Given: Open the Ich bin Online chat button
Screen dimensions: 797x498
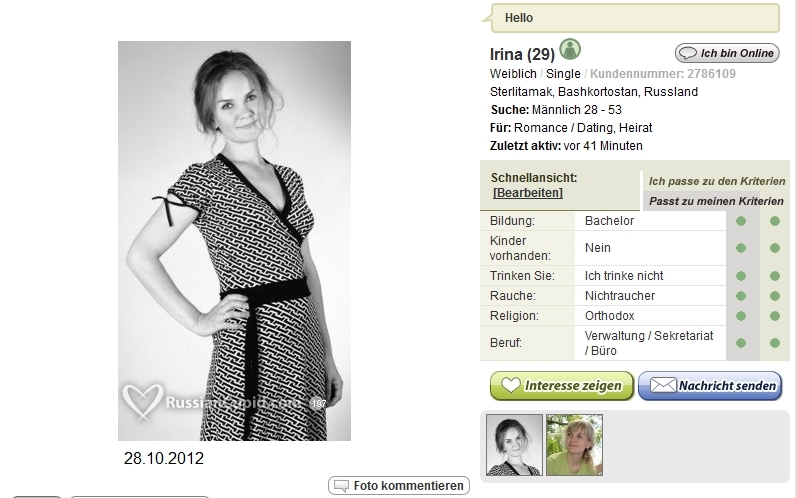Looking at the screenshot, I should click(x=727, y=53).
